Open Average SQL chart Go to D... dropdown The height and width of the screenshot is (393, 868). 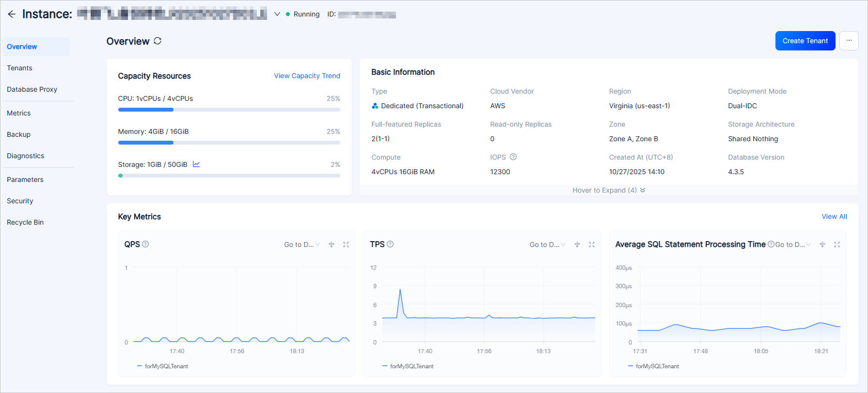coord(793,245)
